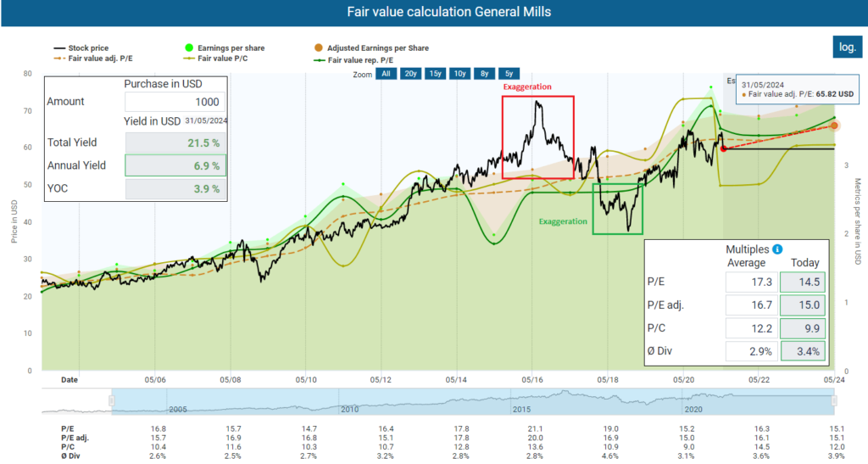Click today's dividend 3.4% cell

(x=803, y=351)
